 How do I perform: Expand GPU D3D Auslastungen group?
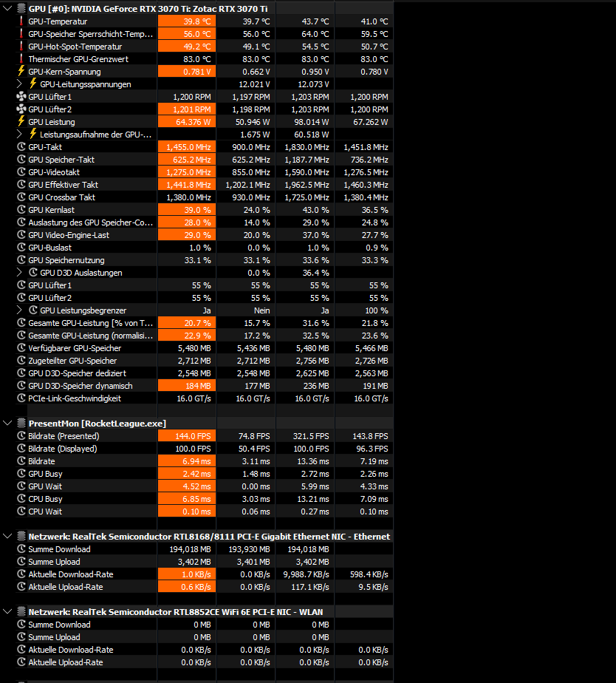coord(19,272)
